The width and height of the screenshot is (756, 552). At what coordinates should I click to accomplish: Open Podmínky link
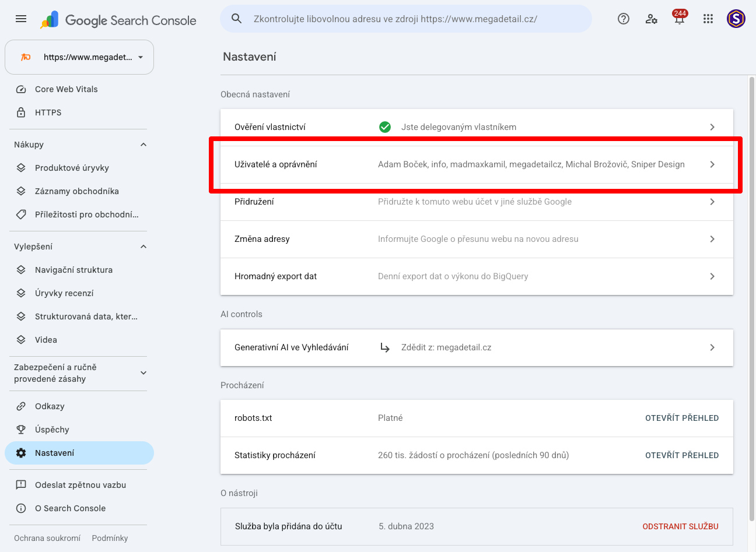tap(110, 538)
